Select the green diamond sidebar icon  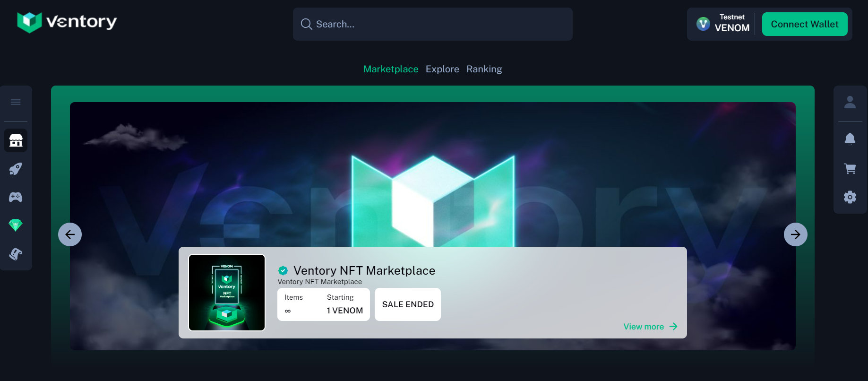[16, 225]
